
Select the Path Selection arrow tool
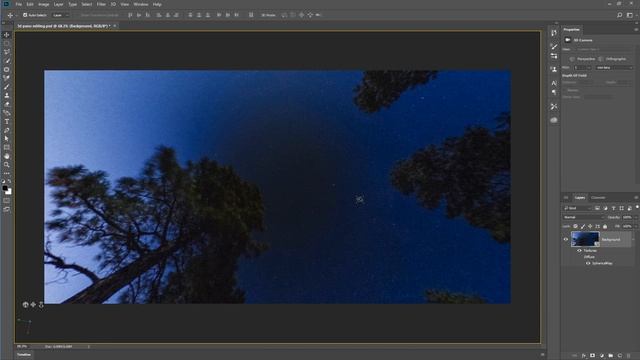pyautogui.click(x=7, y=139)
